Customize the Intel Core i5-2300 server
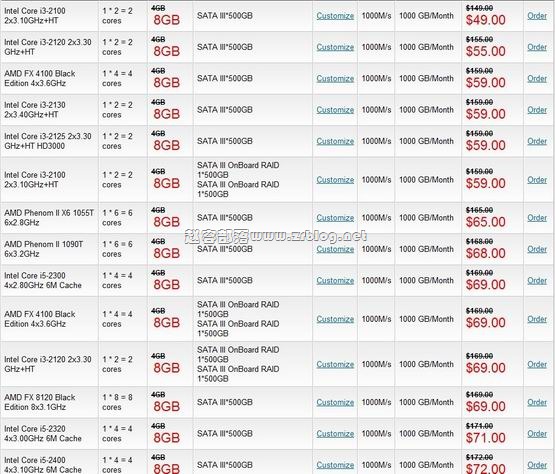This screenshot has width=555, height=474. tap(335, 281)
